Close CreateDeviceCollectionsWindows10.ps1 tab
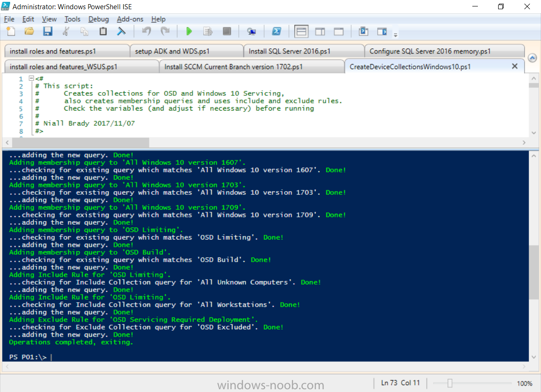The image size is (541, 392). tap(514, 66)
